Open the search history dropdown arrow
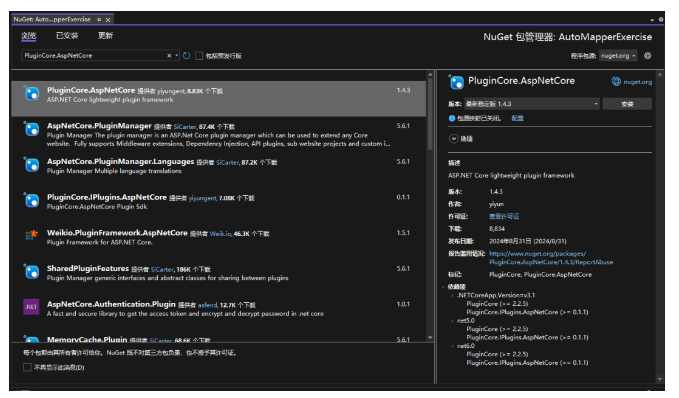Image resolution: width=679 pixels, height=398 pixels. (x=176, y=55)
